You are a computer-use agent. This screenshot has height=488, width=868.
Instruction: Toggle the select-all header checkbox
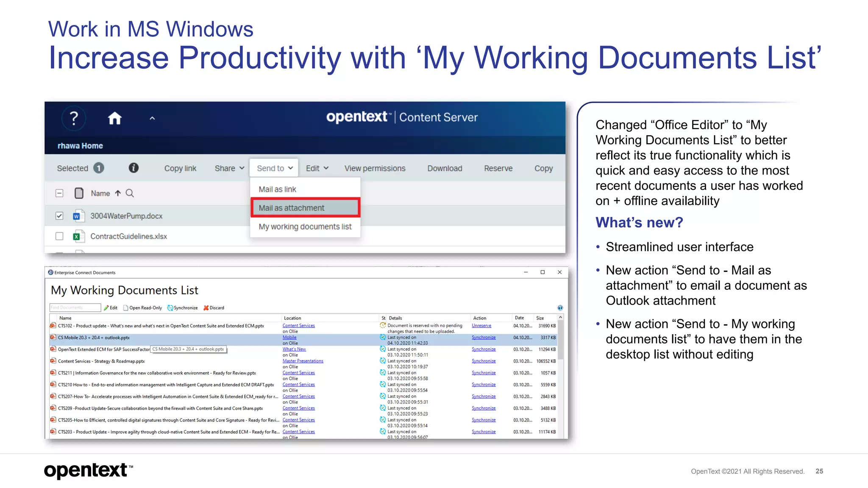59,193
